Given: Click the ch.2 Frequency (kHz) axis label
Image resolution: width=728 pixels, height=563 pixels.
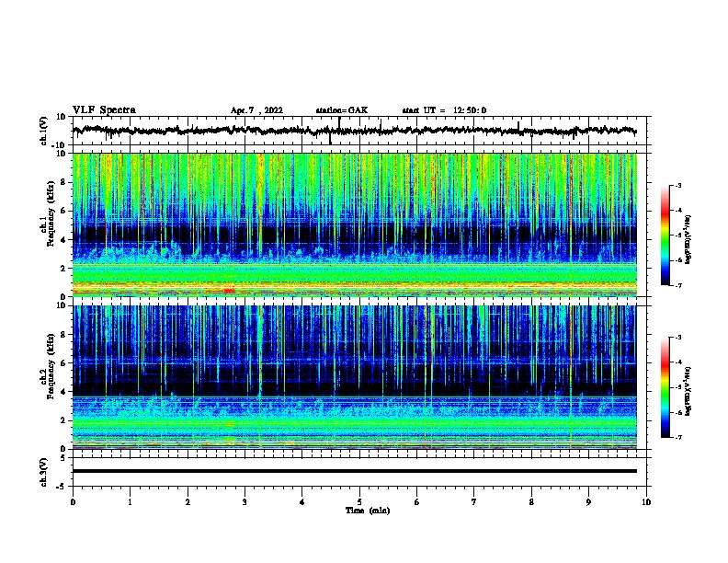Looking at the screenshot, I should [48, 366].
